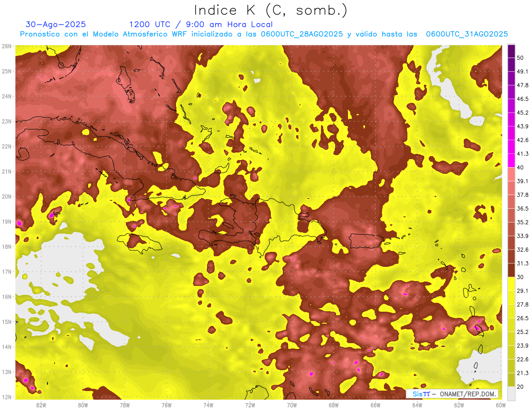Click the 82W longitude axis label
Screen dimensions: 532x411
point(41,405)
